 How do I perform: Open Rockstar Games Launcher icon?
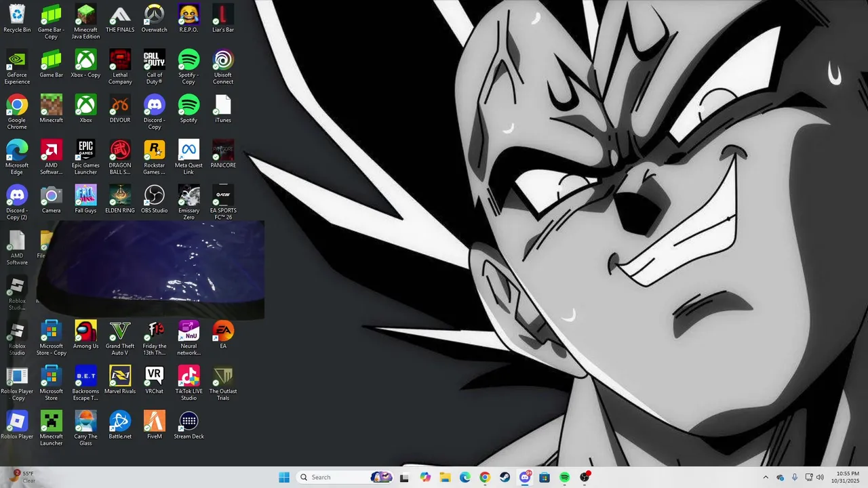155,157
